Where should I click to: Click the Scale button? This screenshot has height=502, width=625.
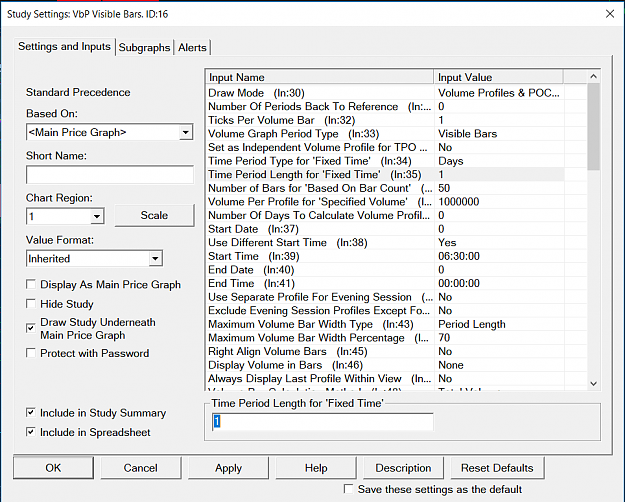[x=154, y=215]
